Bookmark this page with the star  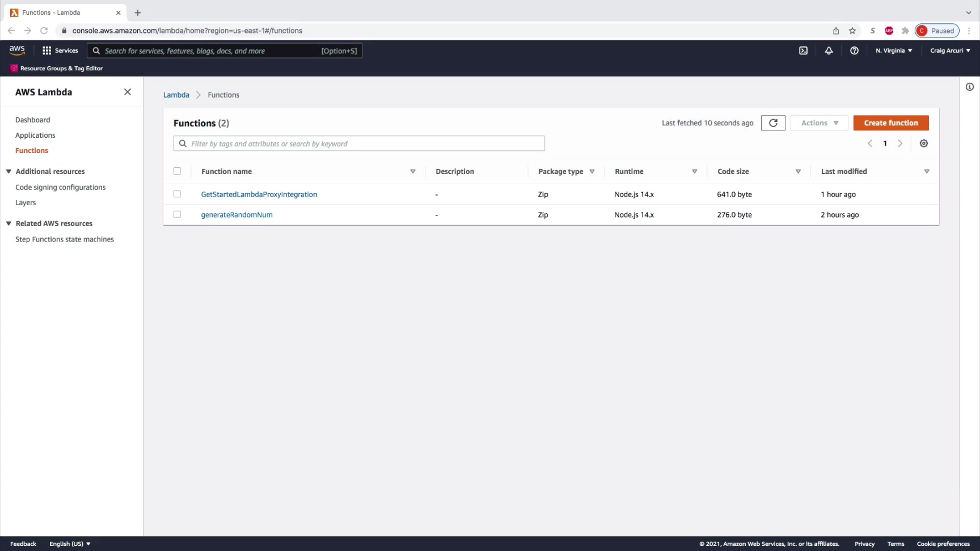(x=852, y=31)
